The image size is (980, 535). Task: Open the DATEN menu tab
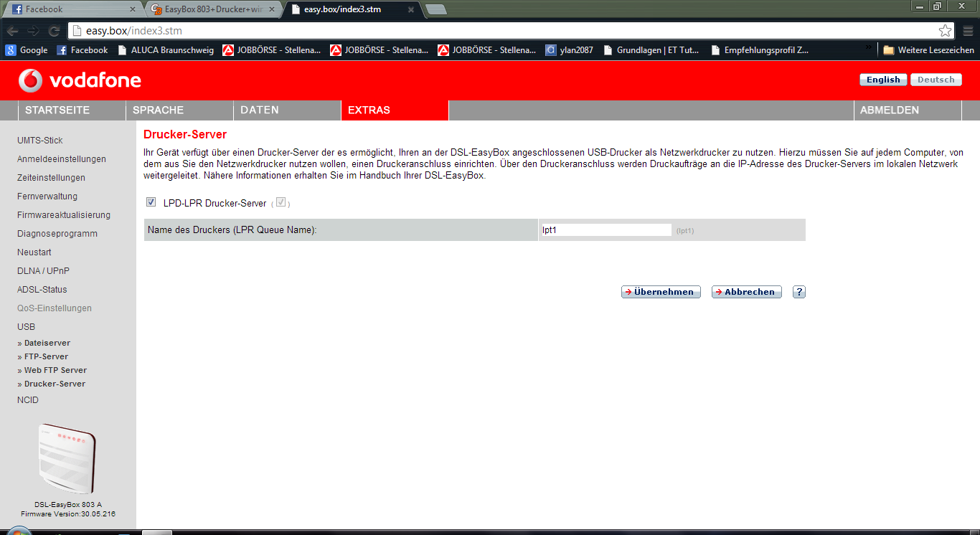pyautogui.click(x=287, y=110)
